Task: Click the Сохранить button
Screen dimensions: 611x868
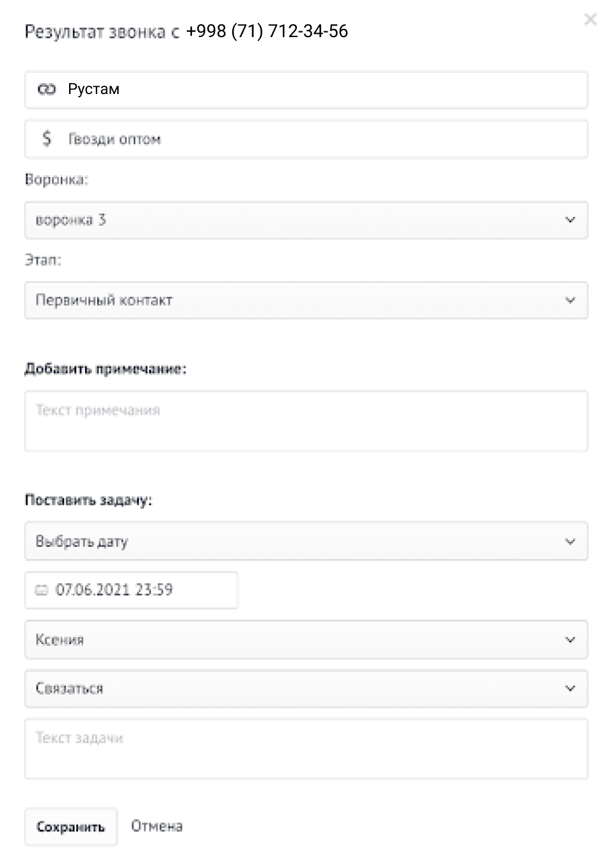Action: point(70,827)
